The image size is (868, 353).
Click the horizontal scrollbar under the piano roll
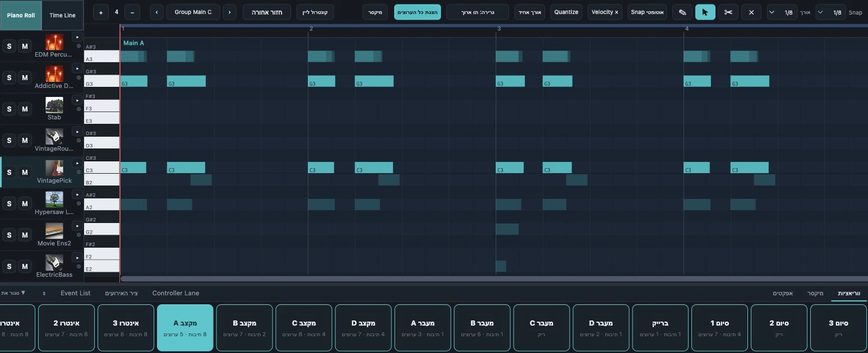(x=493, y=278)
